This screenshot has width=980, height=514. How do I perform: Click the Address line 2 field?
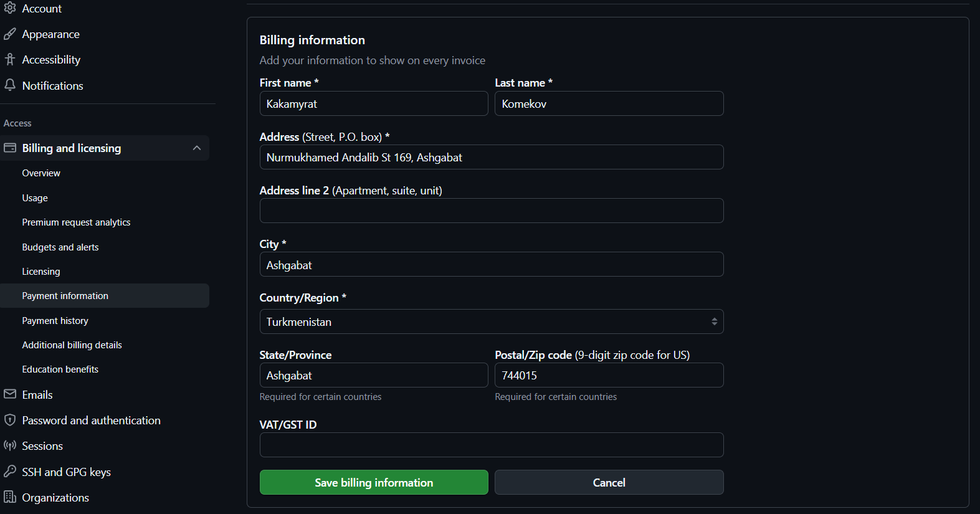(x=491, y=211)
